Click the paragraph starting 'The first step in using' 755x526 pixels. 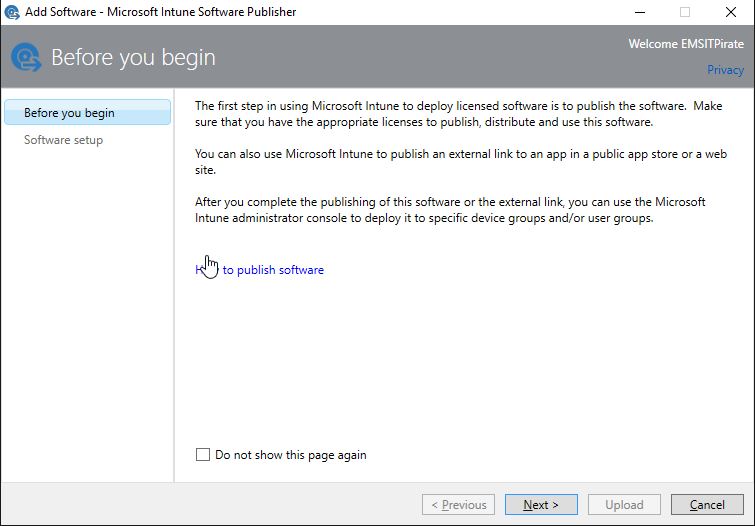coord(458,114)
